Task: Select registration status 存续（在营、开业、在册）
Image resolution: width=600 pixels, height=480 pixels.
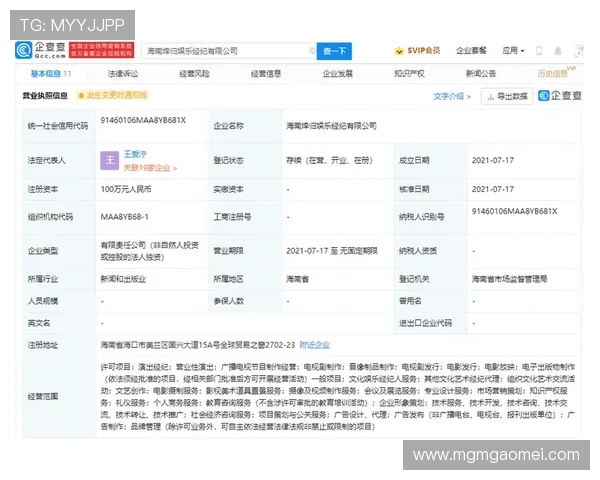Action: click(329, 160)
